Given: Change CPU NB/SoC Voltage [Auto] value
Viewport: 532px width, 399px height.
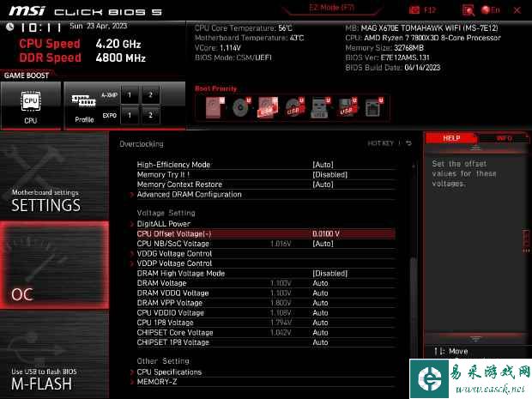Looking at the screenshot, I should 323,244.
